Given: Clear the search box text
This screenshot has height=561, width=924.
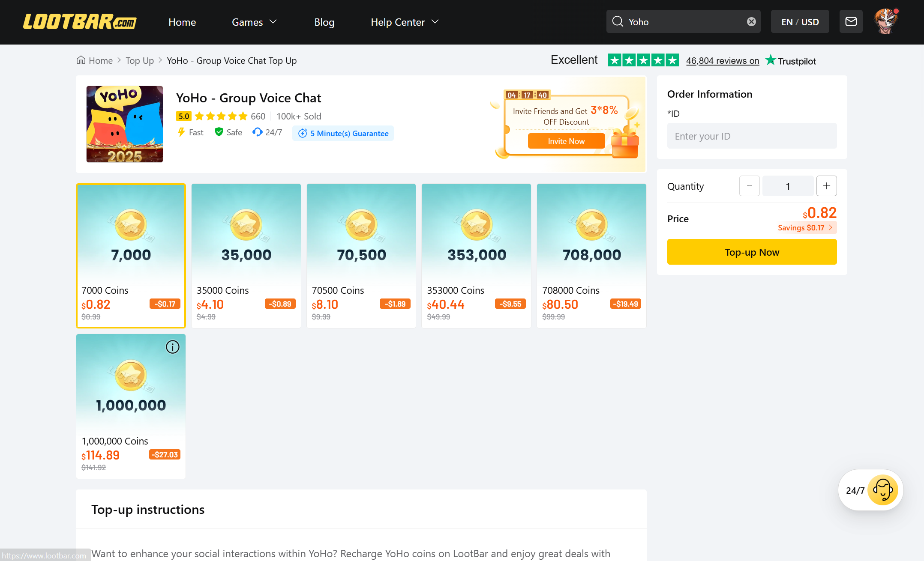Looking at the screenshot, I should pos(751,21).
